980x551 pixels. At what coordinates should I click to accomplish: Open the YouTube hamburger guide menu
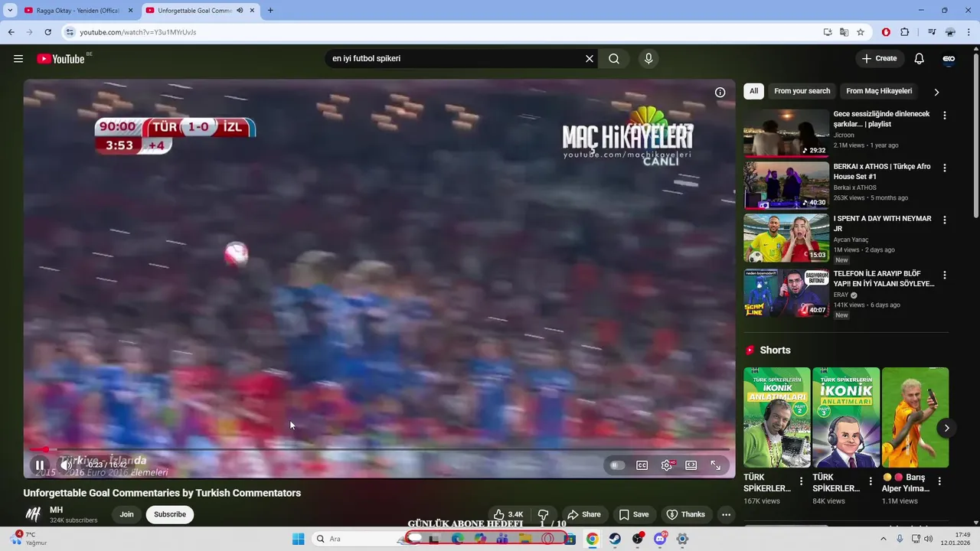coord(18,59)
